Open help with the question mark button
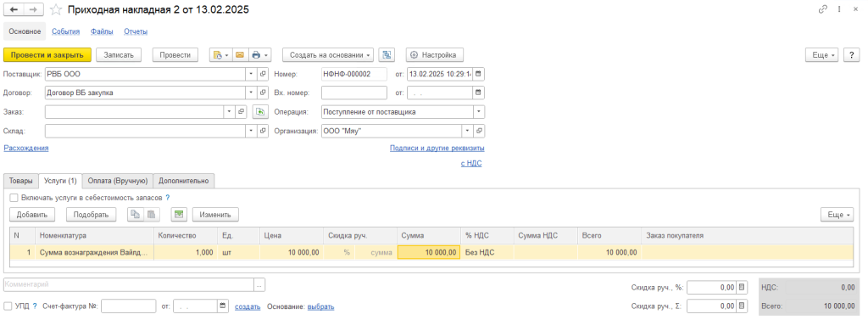Viewport: 868px width, 320px height. pos(851,55)
